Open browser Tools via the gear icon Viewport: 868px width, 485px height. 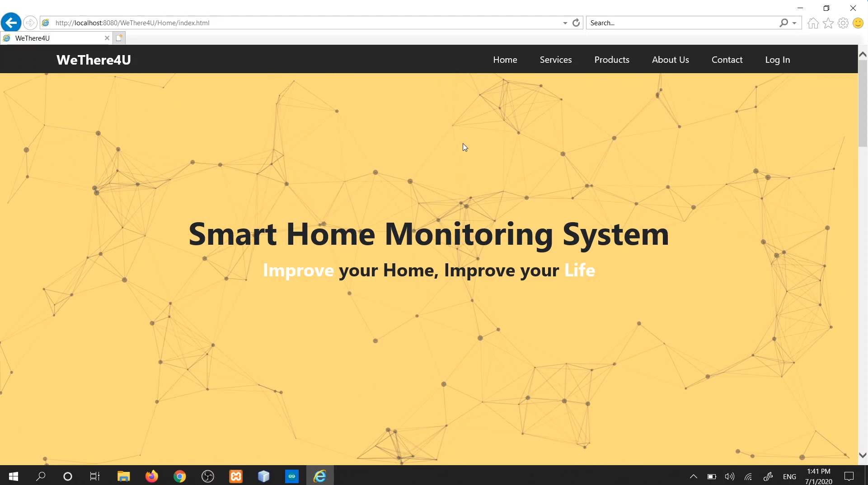[x=843, y=23]
